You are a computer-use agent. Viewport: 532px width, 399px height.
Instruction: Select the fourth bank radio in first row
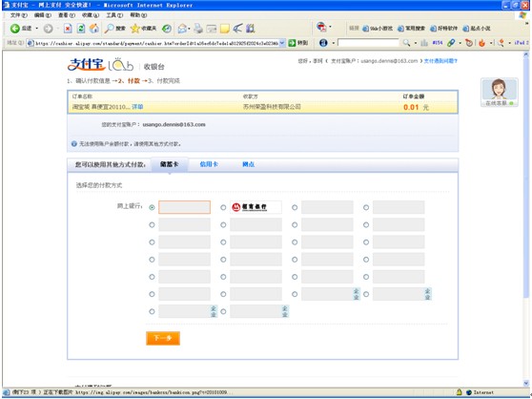[366, 207]
